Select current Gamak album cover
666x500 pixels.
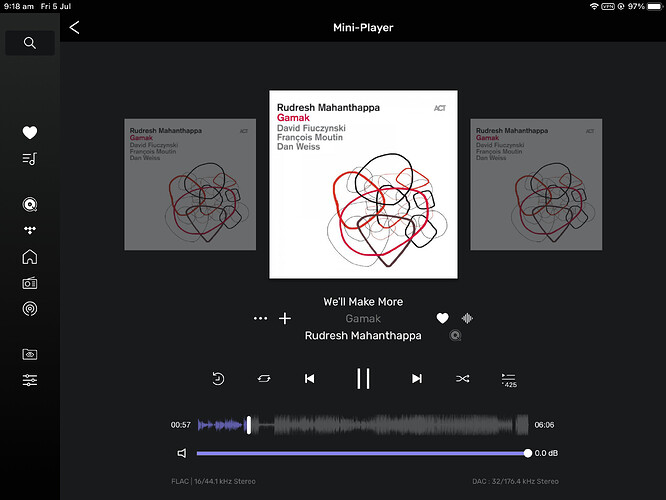363,184
